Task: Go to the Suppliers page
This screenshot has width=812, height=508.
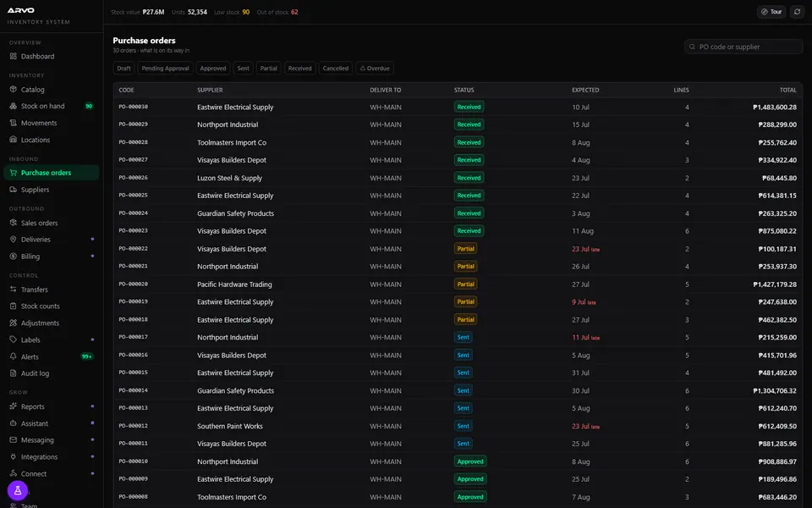Action: pyautogui.click(x=52, y=189)
